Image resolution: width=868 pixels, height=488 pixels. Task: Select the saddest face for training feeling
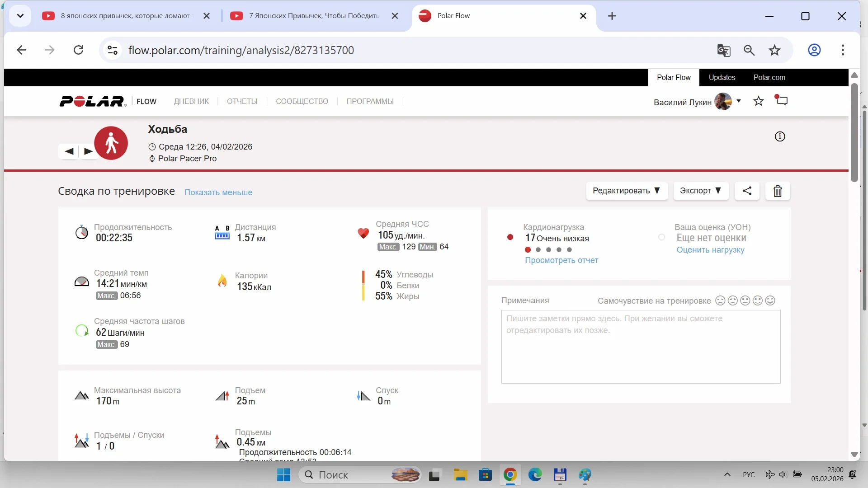coord(720,300)
